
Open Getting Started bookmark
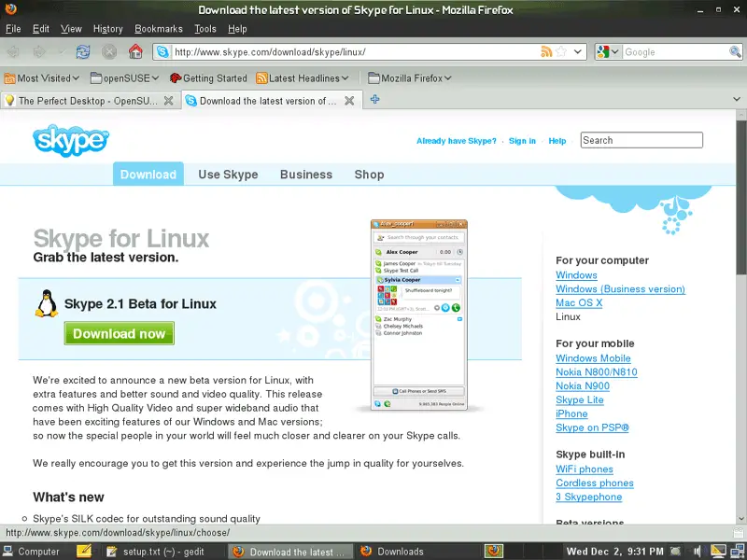click(x=208, y=78)
